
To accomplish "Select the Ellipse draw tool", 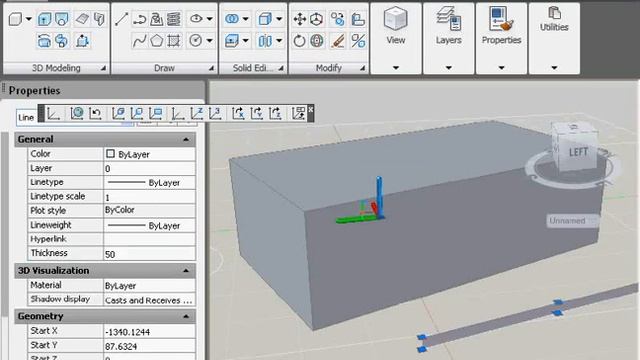I will 196,19.
